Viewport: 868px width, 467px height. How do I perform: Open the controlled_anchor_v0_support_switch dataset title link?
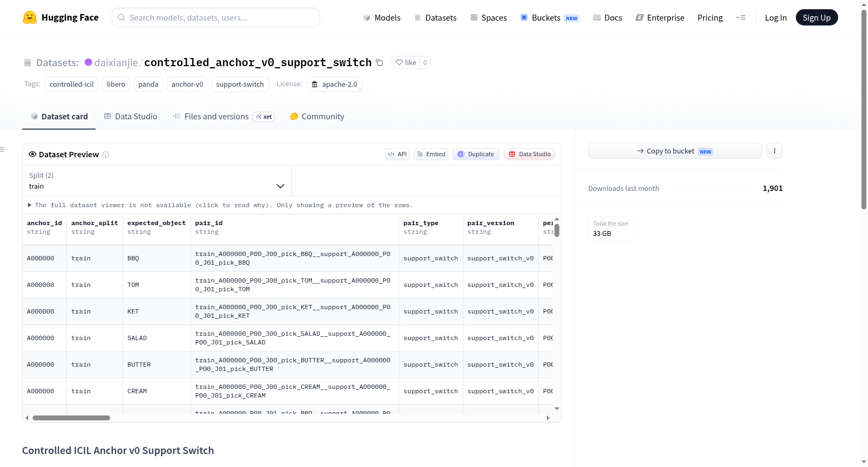[258, 62]
